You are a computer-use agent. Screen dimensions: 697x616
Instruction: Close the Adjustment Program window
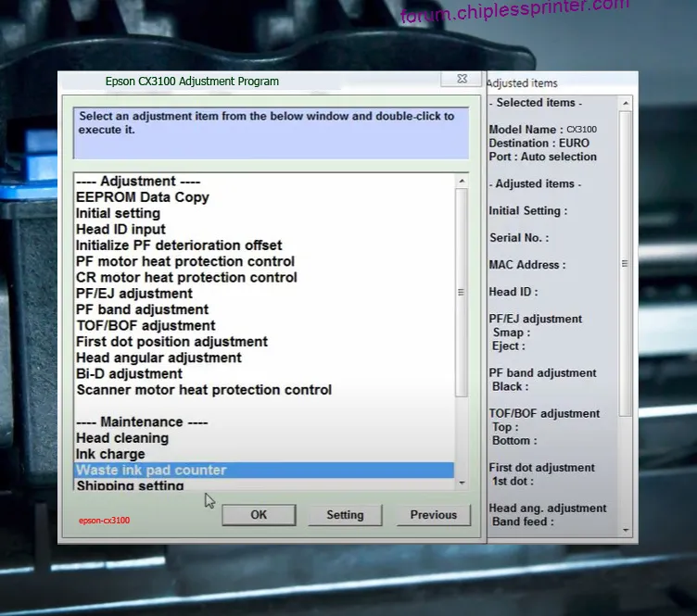pos(462,79)
